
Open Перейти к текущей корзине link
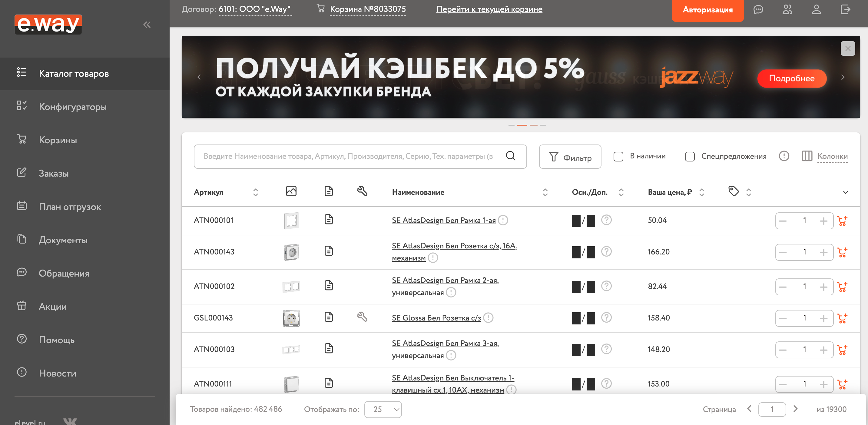click(489, 9)
